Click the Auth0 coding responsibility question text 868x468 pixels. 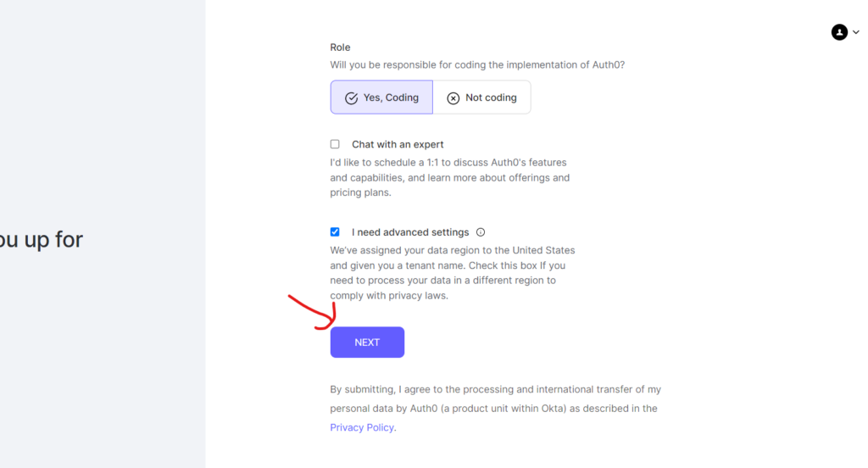click(477, 64)
